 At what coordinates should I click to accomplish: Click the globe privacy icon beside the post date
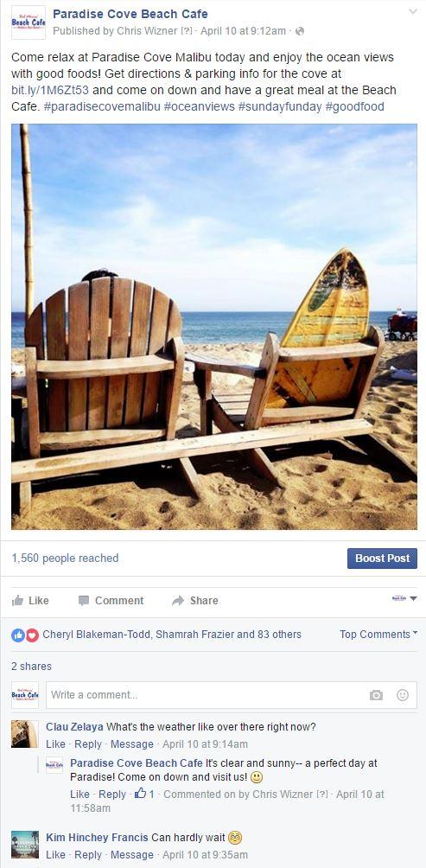pos(300,31)
